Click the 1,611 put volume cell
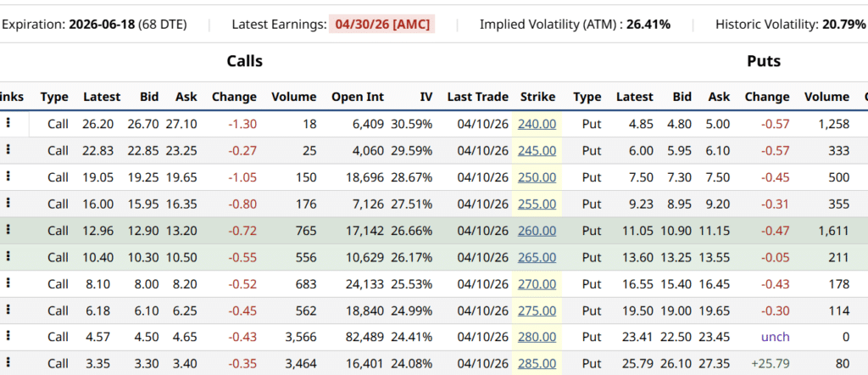Image resolution: width=868 pixels, height=375 pixels. tap(833, 230)
